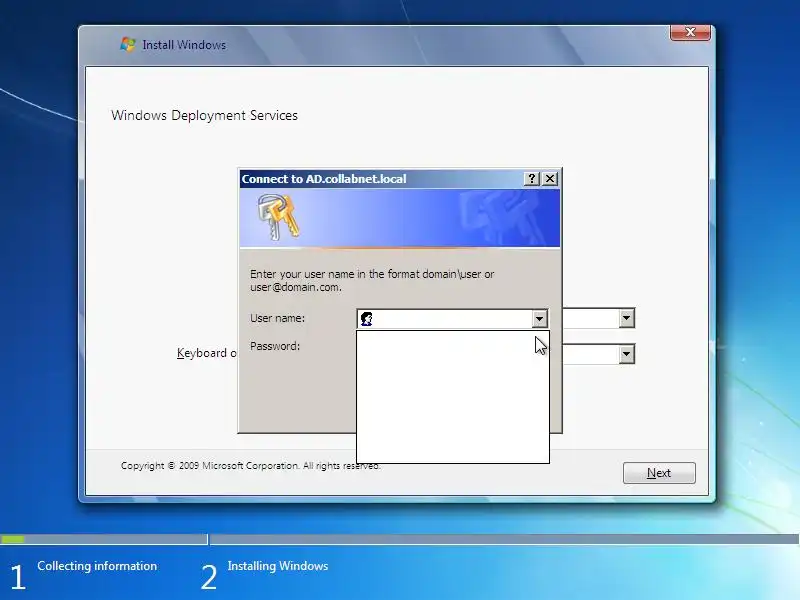Viewport: 800px width, 600px height.
Task: Click the Microsoft copyright notice text
Action: [251, 465]
